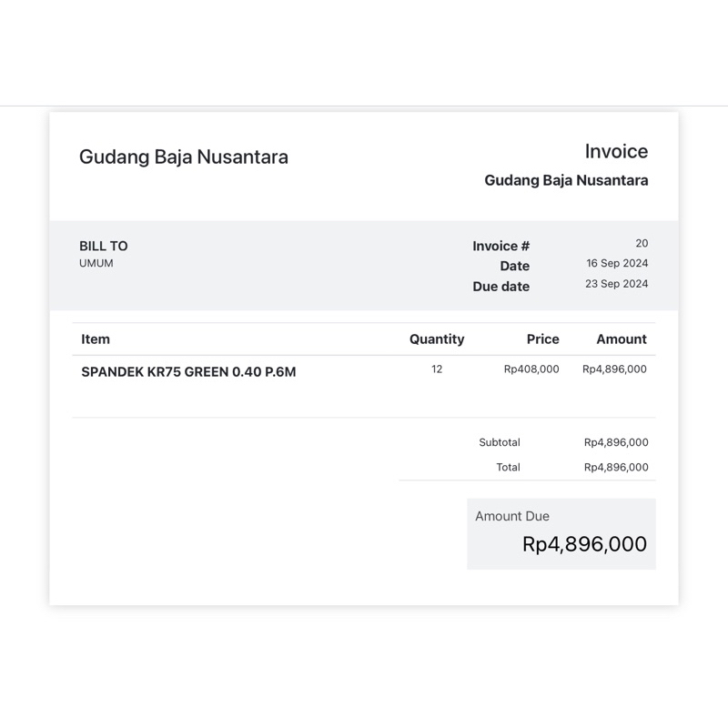The image size is (728, 728).
Task: Click the quantity value 12
Action: click(x=437, y=369)
